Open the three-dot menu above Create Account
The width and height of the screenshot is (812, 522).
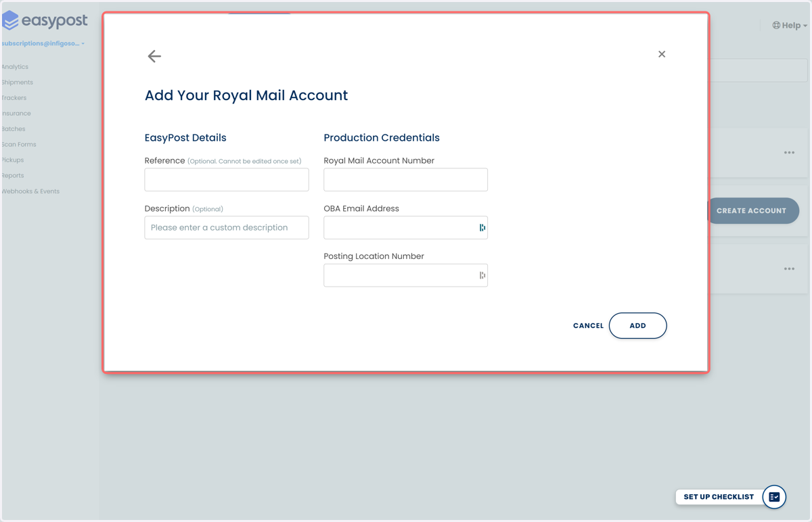(789, 153)
